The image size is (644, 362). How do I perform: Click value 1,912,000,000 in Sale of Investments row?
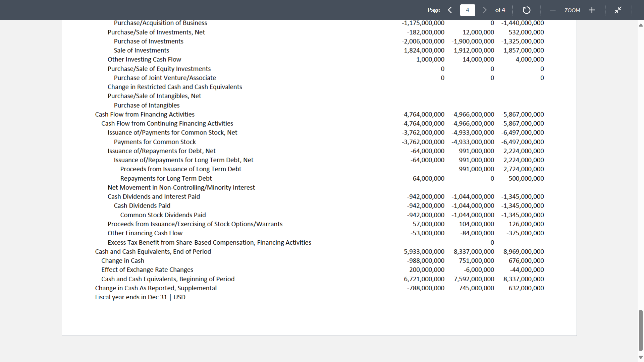(x=474, y=50)
